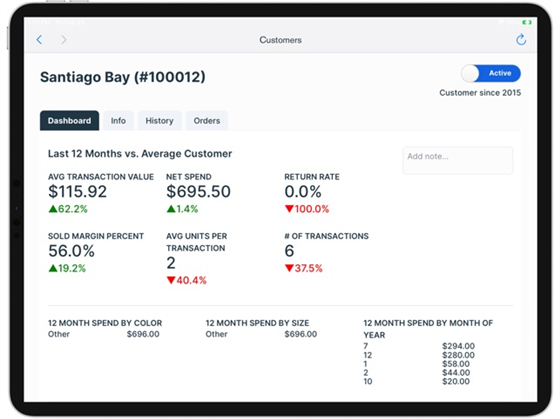Refresh the Customers page

tap(521, 39)
